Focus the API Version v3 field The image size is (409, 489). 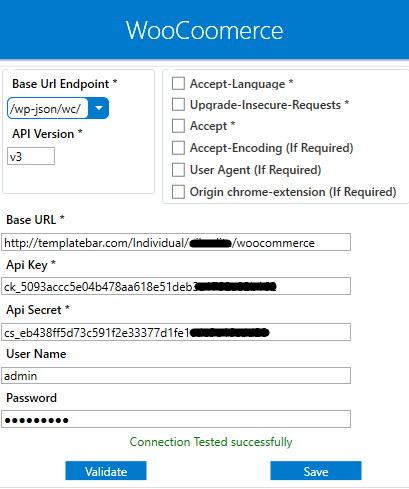(31, 156)
